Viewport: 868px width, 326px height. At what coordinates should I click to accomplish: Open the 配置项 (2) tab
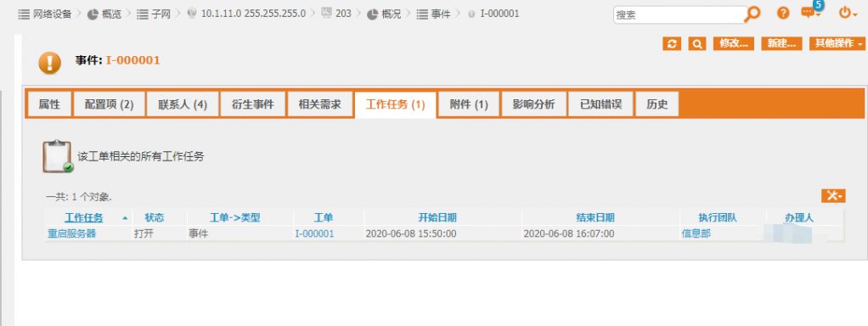(109, 104)
